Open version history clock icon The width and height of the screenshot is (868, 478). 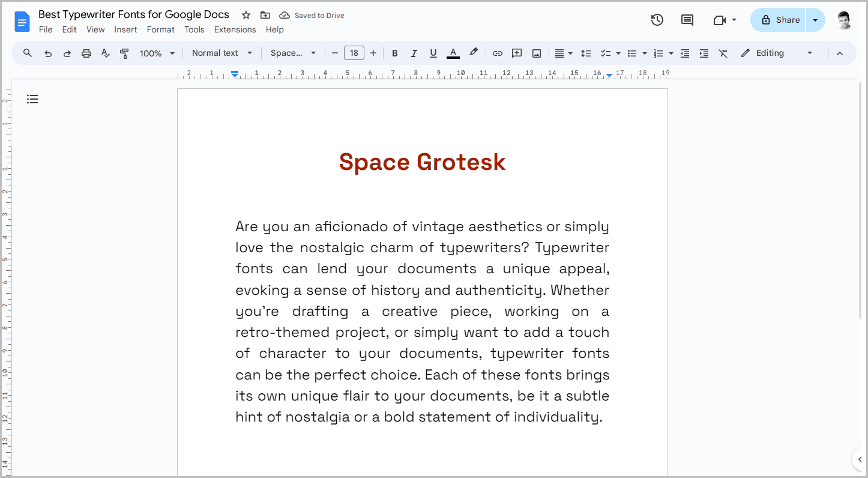pyautogui.click(x=657, y=20)
